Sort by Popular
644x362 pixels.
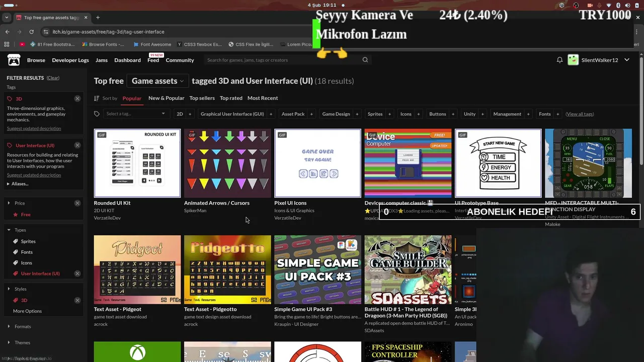[132, 98]
